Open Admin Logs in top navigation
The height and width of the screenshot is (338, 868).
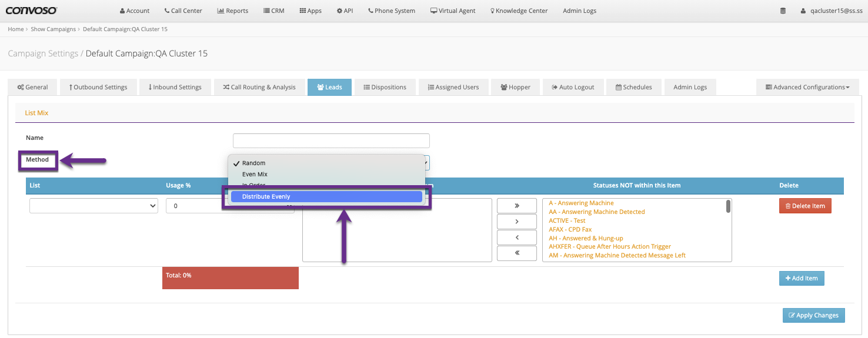tap(579, 11)
